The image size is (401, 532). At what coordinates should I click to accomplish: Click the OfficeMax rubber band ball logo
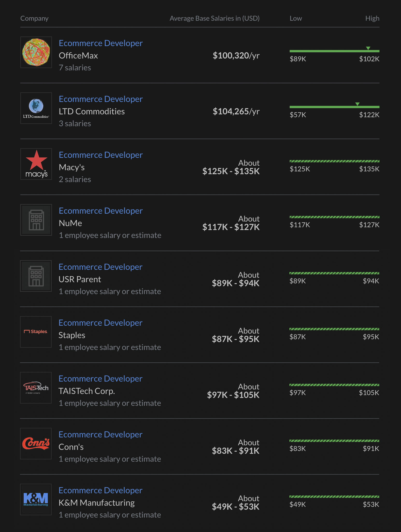(36, 52)
